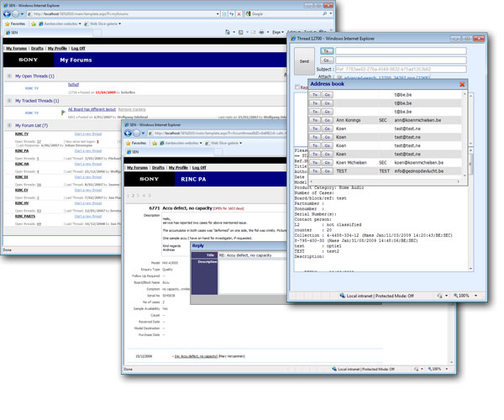Refresh the page in My Forums browser window

coord(232,13)
